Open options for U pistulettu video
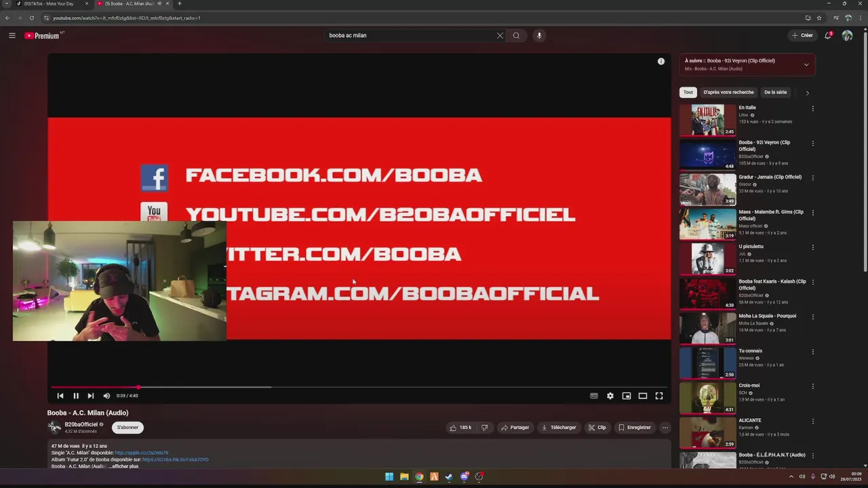The image size is (868, 488). point(812,247)
